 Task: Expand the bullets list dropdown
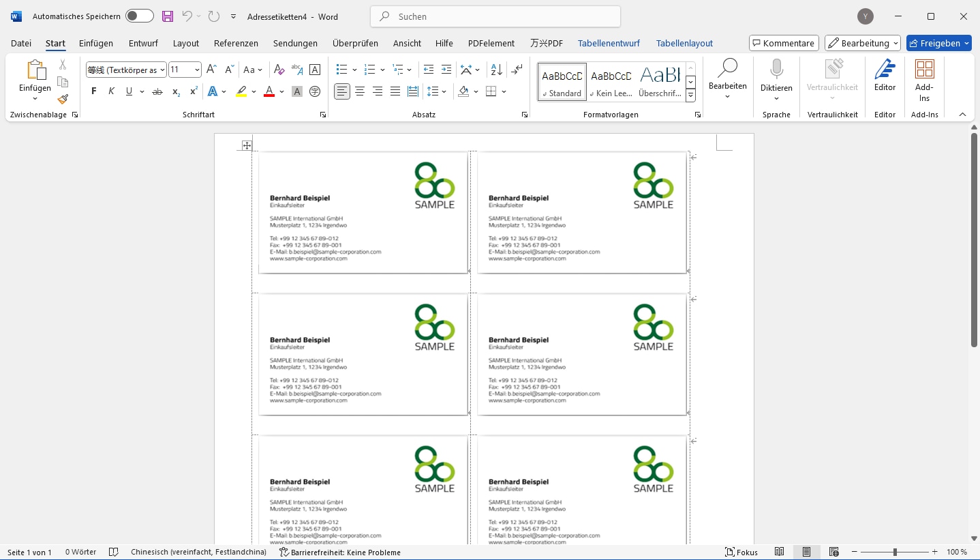click(x=354, y=70)
